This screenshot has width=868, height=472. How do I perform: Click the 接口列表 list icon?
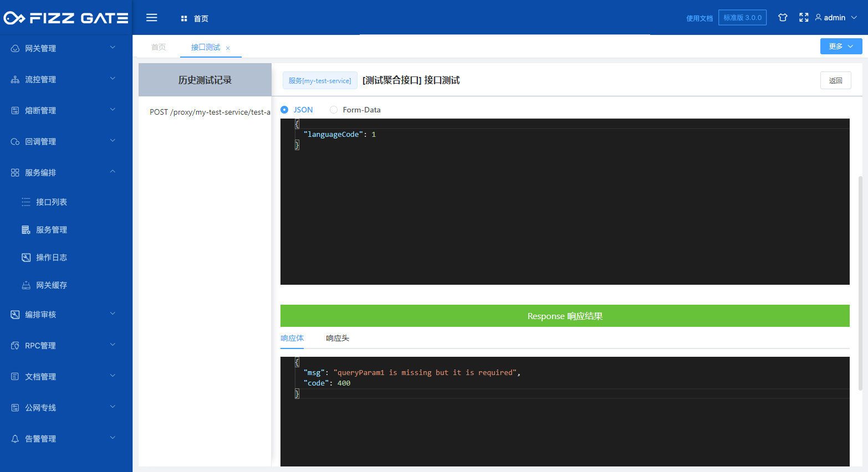(26, 202)
